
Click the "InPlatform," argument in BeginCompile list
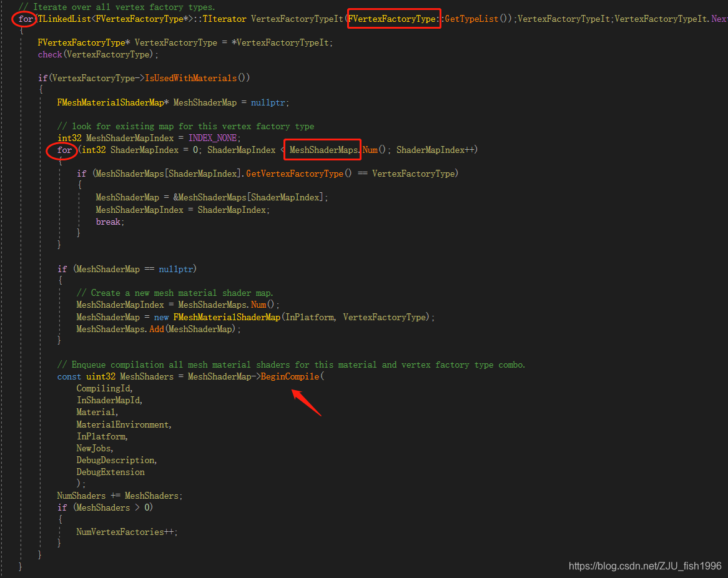point(102,437)
